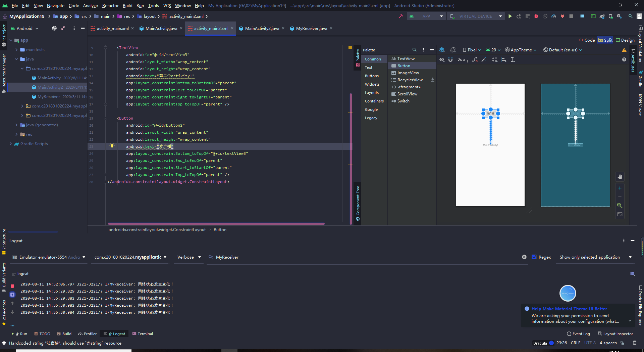
Task: Open the Event Log
Action: click(578, 334)
